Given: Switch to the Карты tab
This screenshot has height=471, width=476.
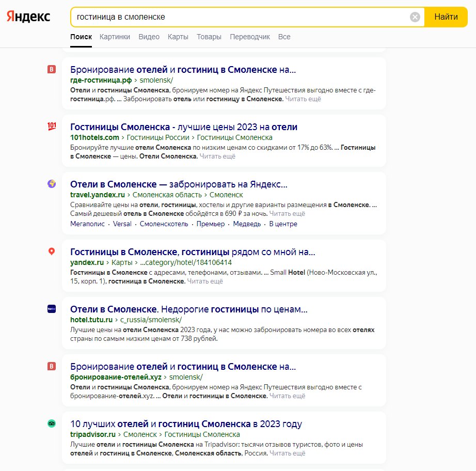Looking at the screenshot, I should [178, 37].
